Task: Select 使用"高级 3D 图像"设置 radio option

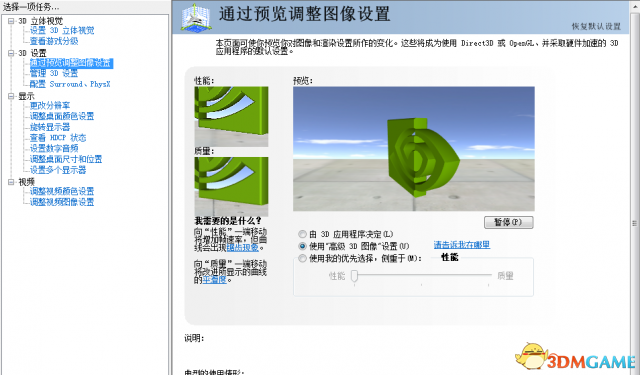Action: pos(302,246)
